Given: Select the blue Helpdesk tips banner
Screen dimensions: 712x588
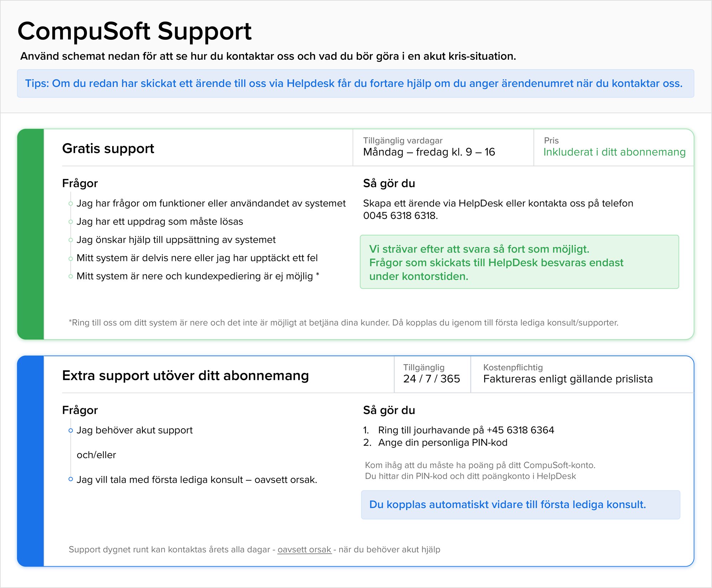Looking at the screenshot, I should 356,84.
